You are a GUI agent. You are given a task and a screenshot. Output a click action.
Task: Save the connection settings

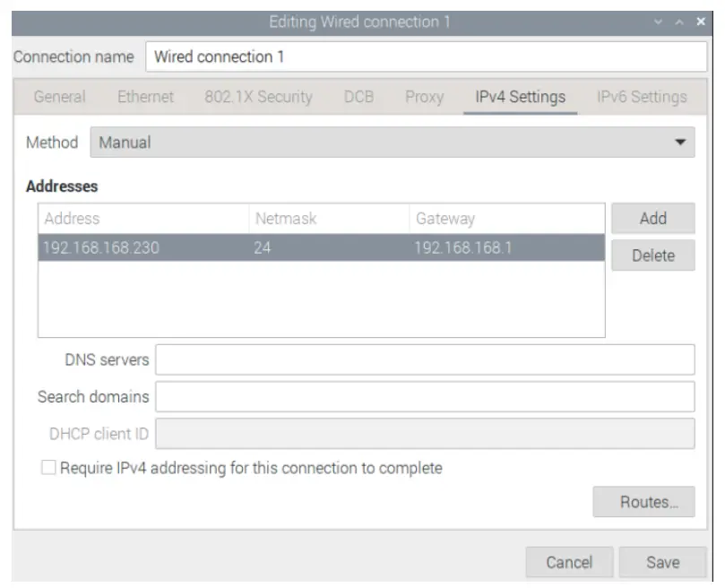pyautogui.click(x=661, y=562)
